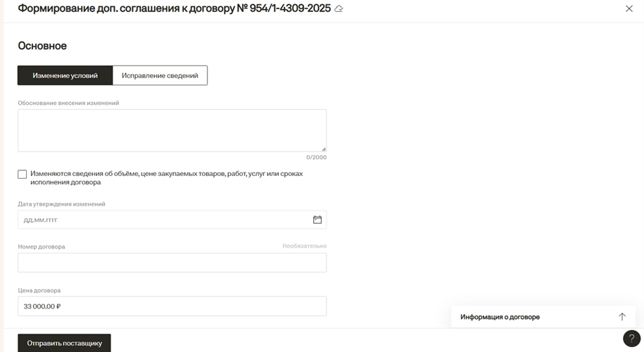The height and width of the screenshot is (352, 644).
Task: Click the 0/2000 character counter
Action: (x=316, y=157)
